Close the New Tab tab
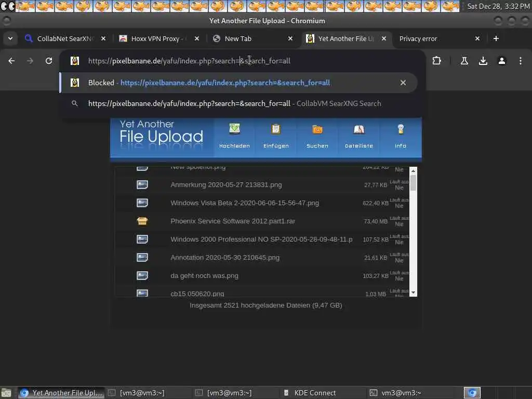Screen dimensions: 532x399 click(x=290, y=38)
